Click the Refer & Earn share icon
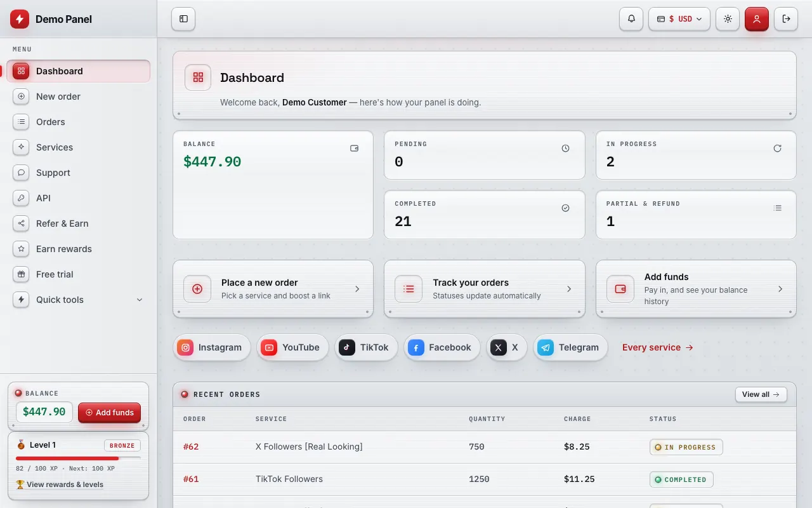This screenshot has height=508, width=812. [x=21, y=224]
